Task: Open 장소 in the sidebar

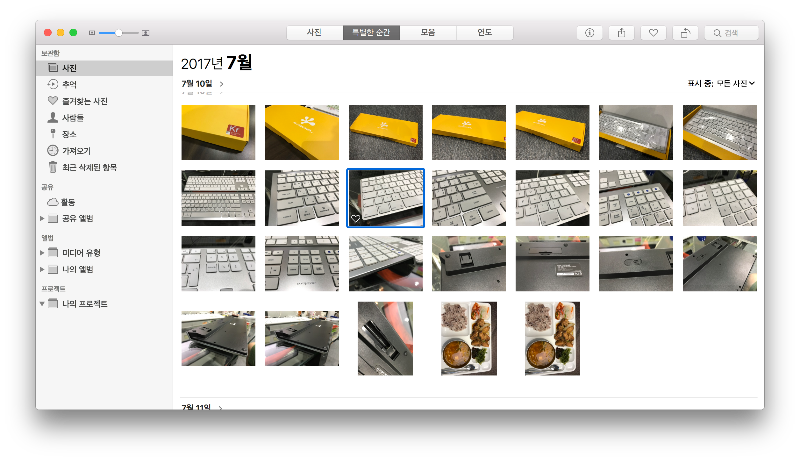Action: pos(105,134)
